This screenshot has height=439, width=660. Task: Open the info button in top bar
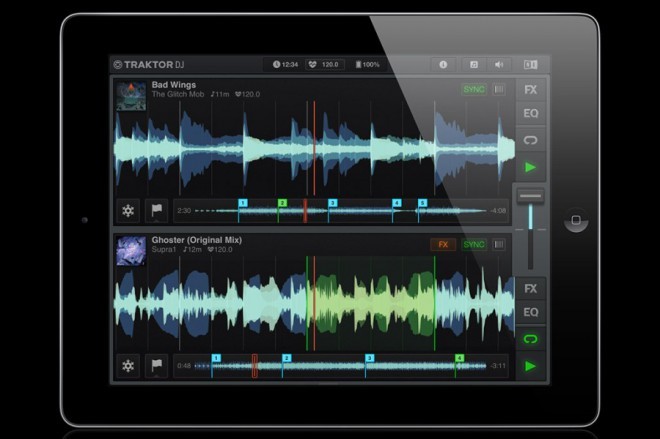443,64
